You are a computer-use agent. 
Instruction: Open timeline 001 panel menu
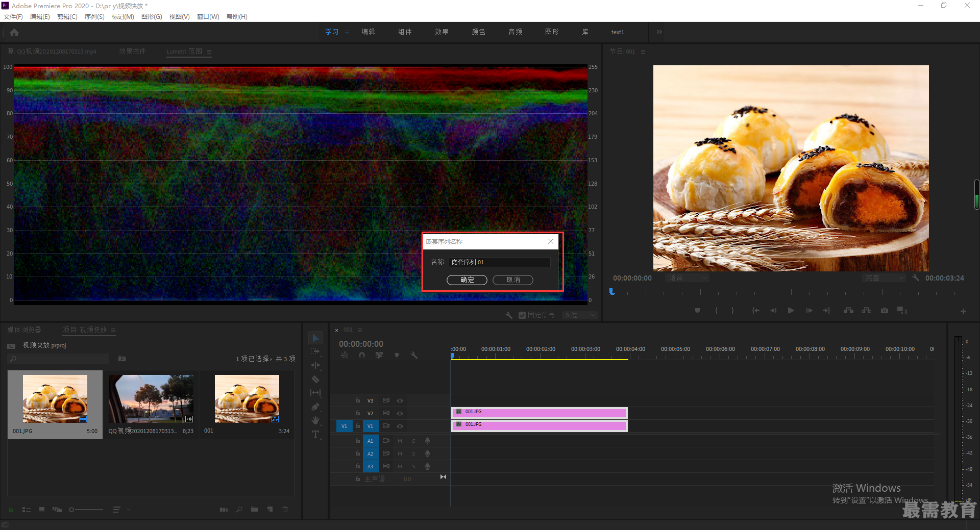click(x=360, y=330)
